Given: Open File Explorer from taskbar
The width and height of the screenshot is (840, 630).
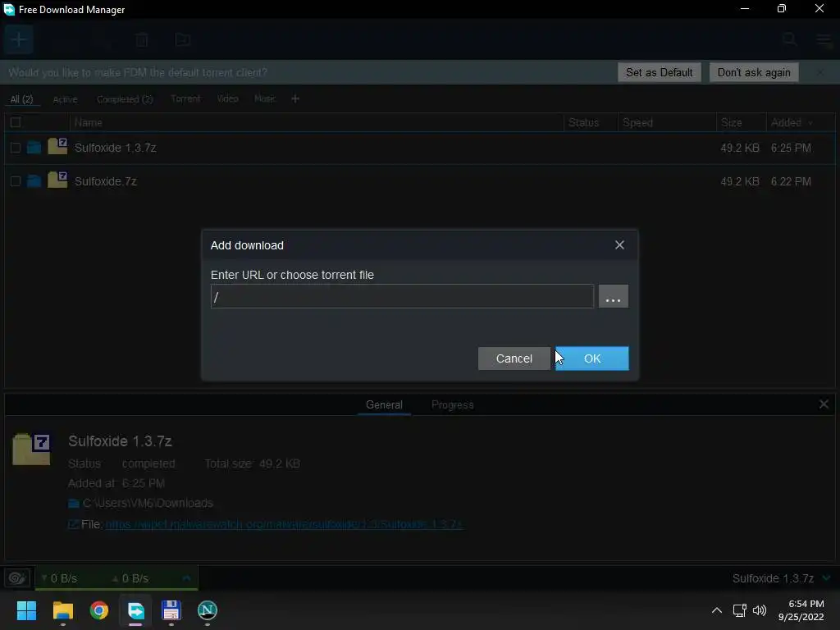Looking at the screenshot, I should 62,610.
